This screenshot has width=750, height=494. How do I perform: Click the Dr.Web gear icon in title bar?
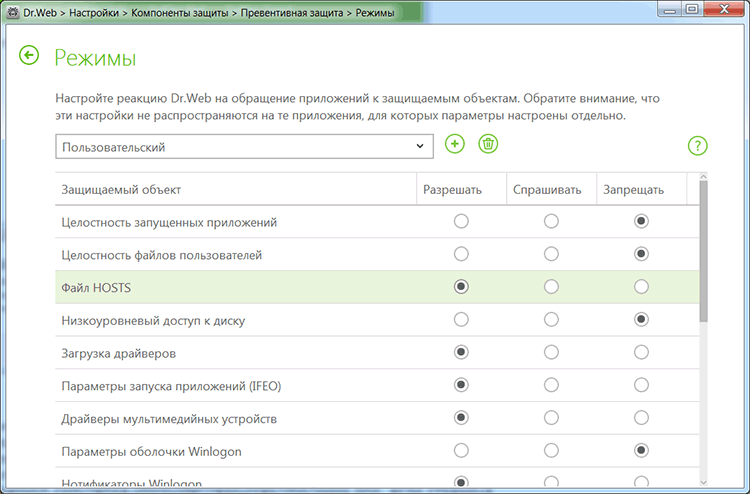(13, 12)
